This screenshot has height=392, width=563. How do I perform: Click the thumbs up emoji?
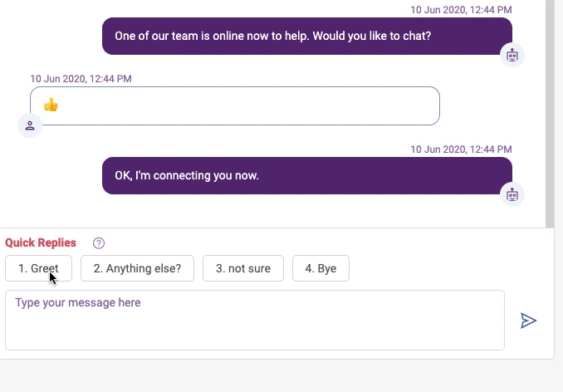click(x=51, y=105)
